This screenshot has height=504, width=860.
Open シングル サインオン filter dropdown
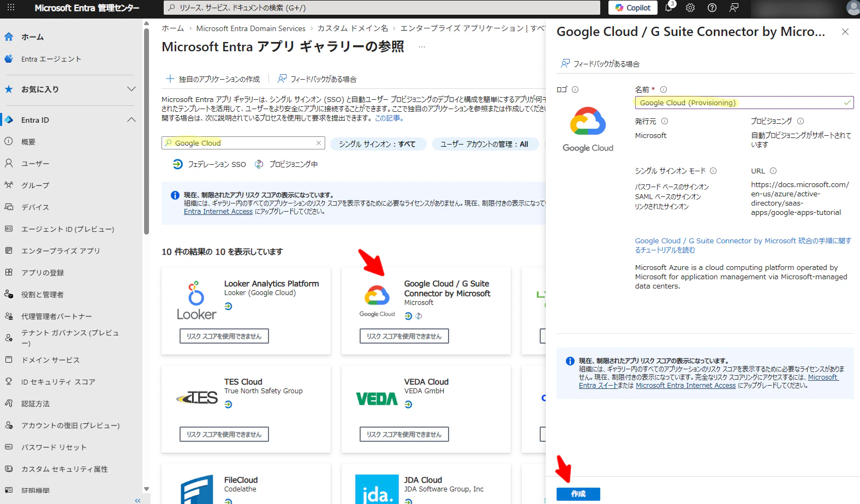click(x=377, y=144)
